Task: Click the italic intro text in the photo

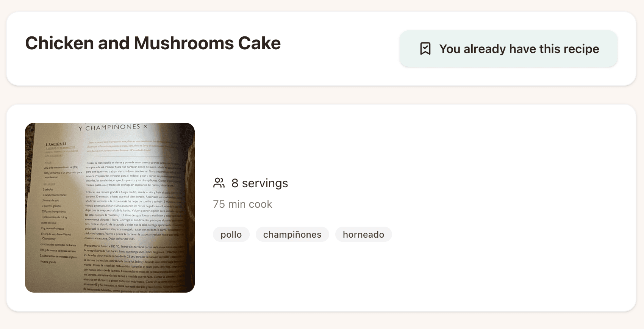Action: (x=129, y=146)
